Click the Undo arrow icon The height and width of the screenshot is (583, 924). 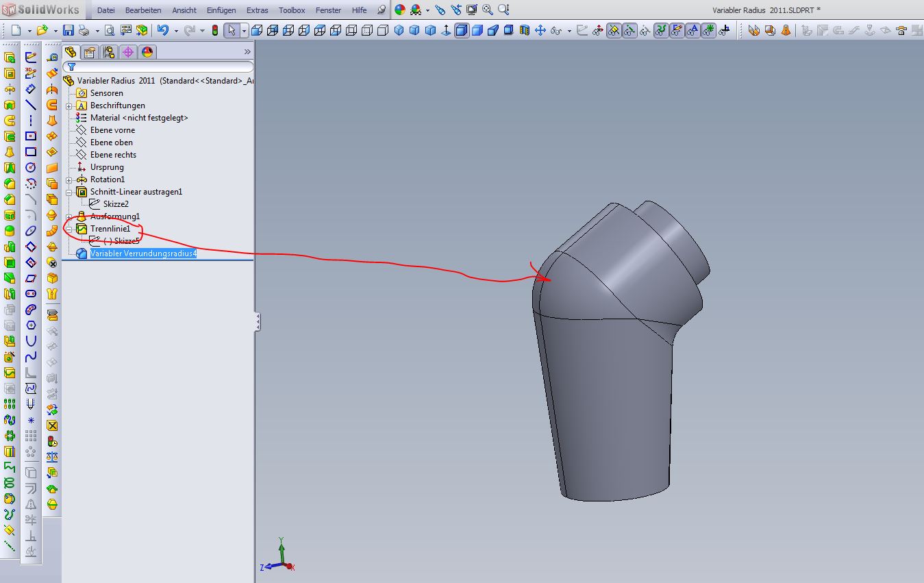tap(162, 30)
